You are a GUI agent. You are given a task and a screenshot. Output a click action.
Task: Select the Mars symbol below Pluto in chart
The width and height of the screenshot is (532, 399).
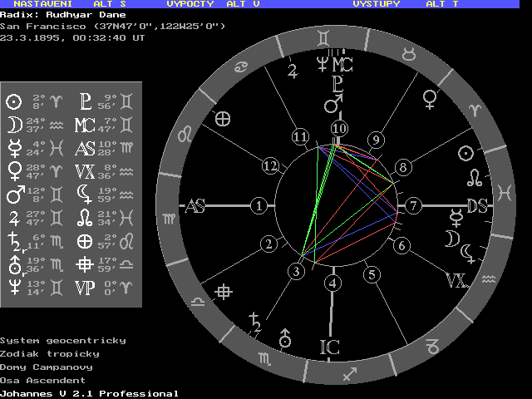pyautogui.click(x=332, y=105)
